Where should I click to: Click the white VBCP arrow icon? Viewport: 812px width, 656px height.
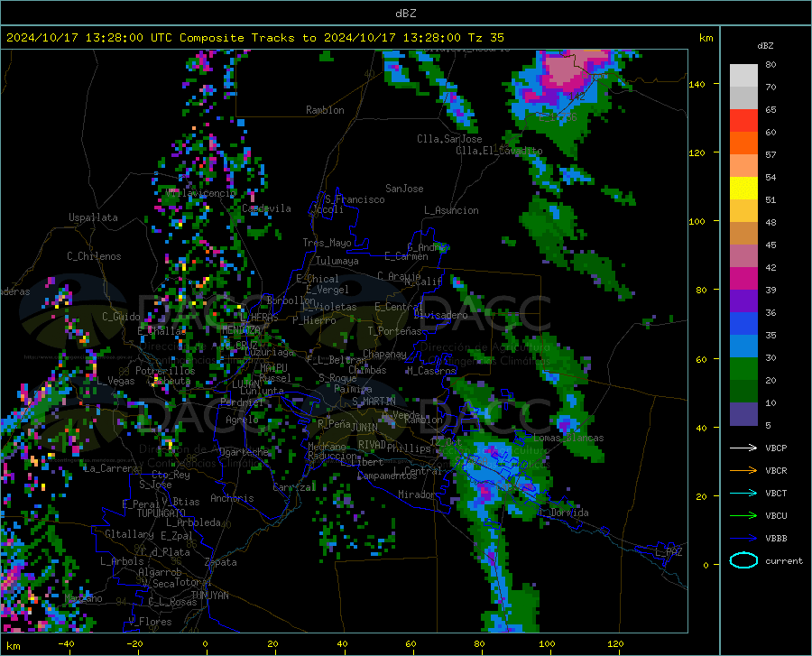coord(743,448)
